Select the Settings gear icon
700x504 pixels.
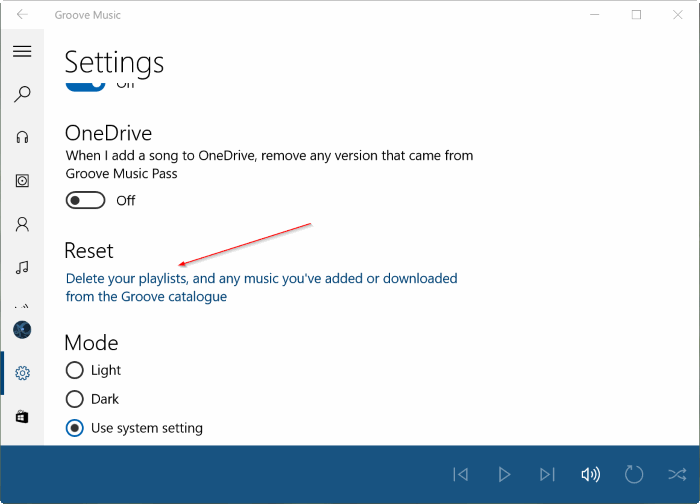[22, 373]
